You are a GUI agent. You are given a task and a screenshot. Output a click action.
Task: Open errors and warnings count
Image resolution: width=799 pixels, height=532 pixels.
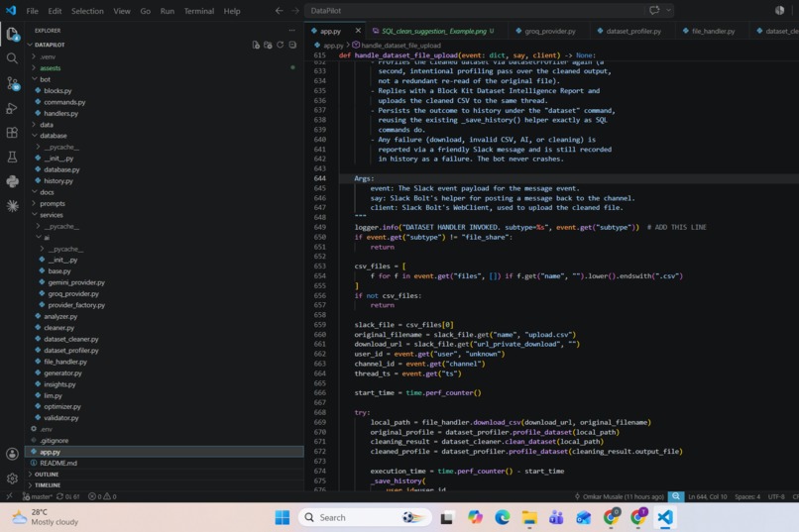pos(102,496)
